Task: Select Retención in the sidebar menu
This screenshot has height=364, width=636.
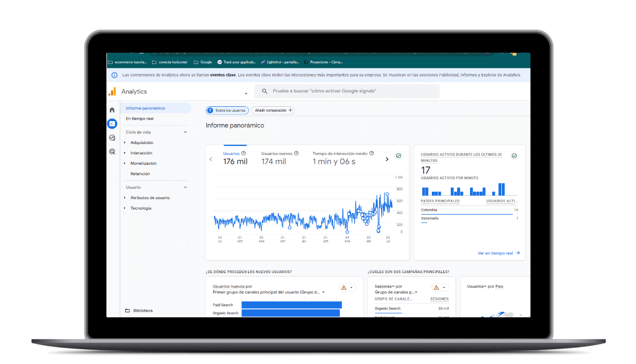Action: tap(140, 174)
